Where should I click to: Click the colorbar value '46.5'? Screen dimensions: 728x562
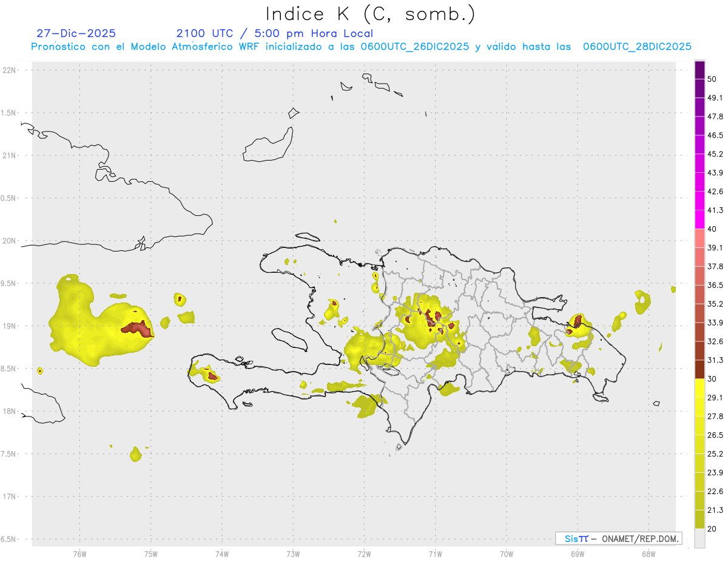point(715,135)
